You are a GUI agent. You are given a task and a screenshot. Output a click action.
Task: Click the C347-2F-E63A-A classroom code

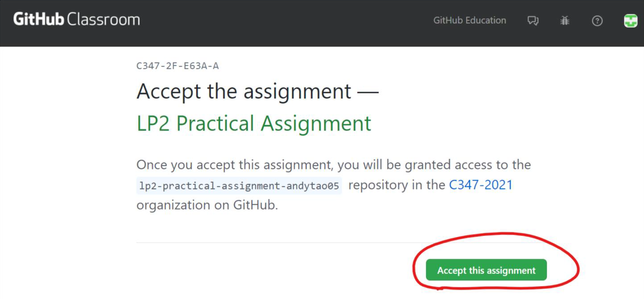point(178,66)
